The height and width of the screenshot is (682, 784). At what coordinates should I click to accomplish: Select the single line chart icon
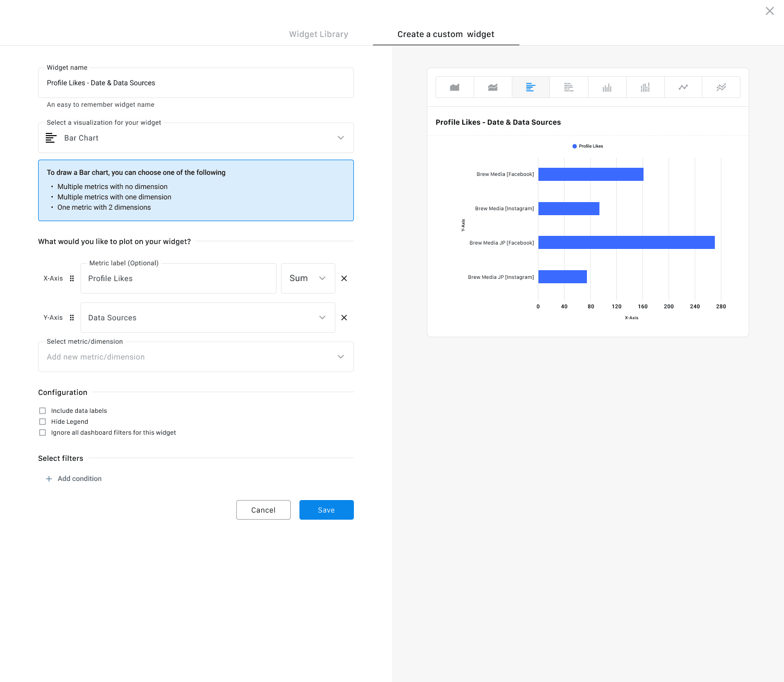click(683, 87)
